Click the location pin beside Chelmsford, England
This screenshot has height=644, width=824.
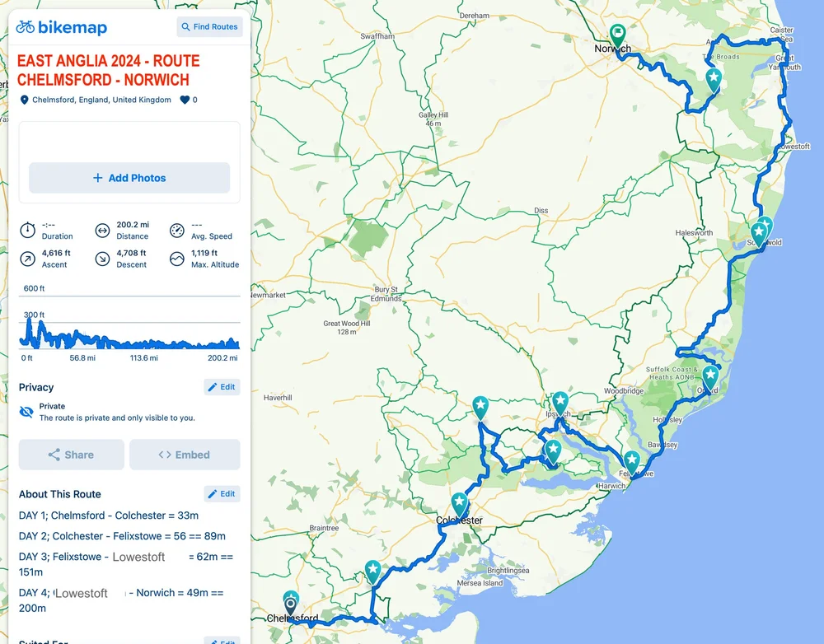point(24,100)
